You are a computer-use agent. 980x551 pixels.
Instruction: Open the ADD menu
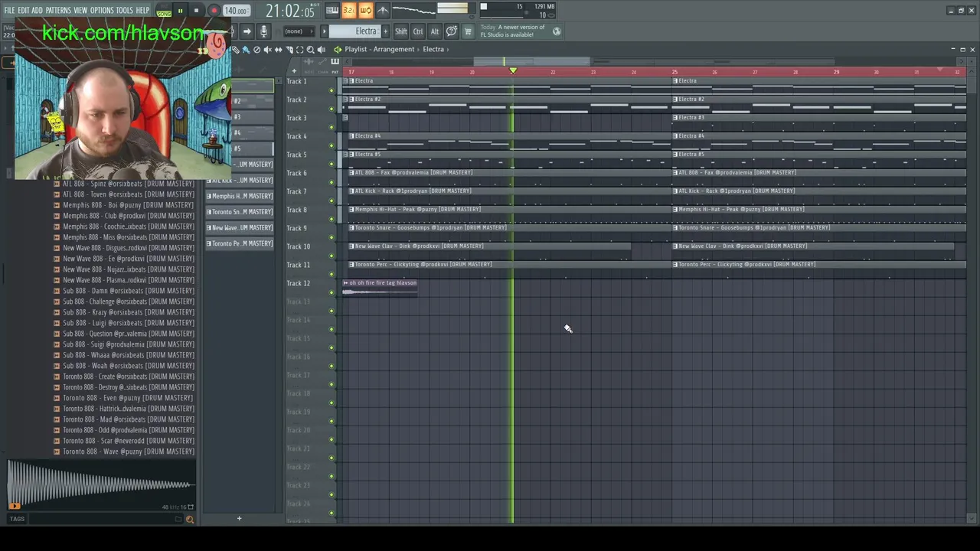click(x=37, y=10)
